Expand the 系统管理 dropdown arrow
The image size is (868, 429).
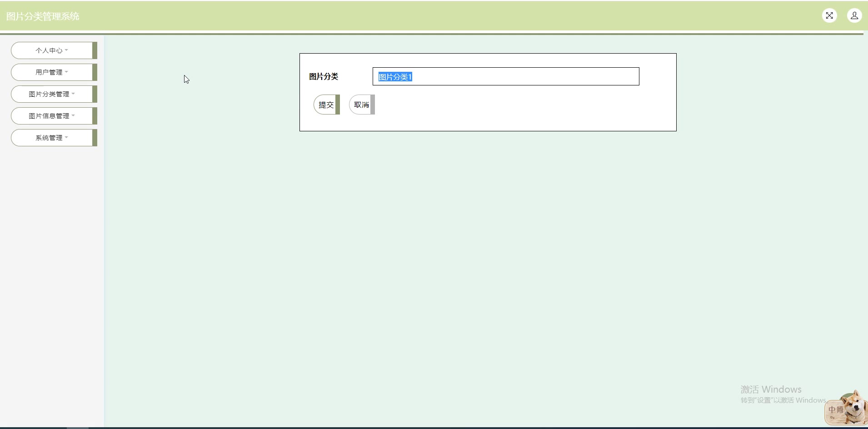[66, 137]
